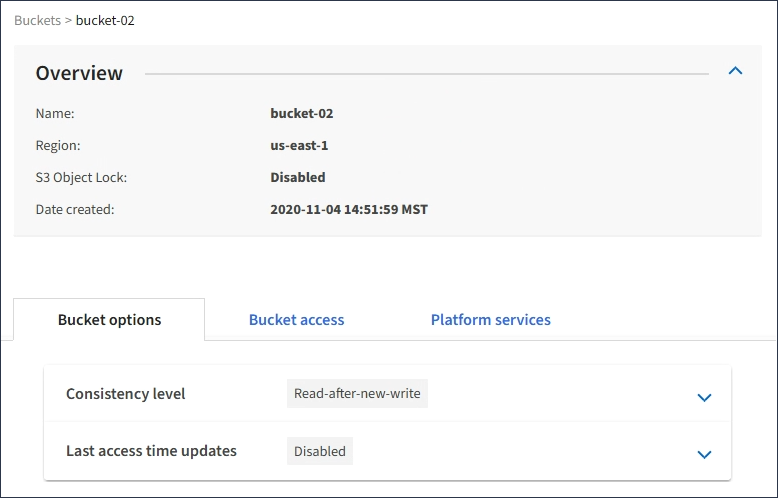Click the Last access time updates label
The height and width of the screenshot is (498, 778).
click(x=151, y=451)
